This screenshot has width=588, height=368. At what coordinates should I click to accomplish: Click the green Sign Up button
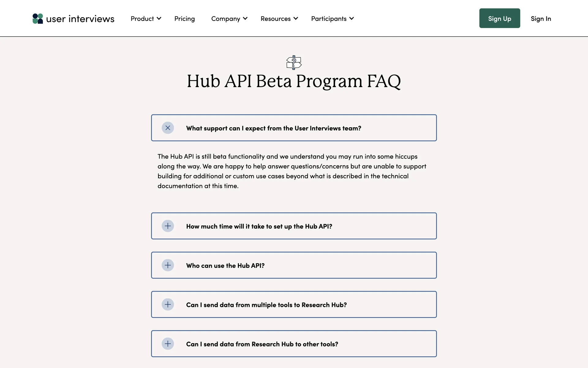pyautogui.click(x=499, y=18)
